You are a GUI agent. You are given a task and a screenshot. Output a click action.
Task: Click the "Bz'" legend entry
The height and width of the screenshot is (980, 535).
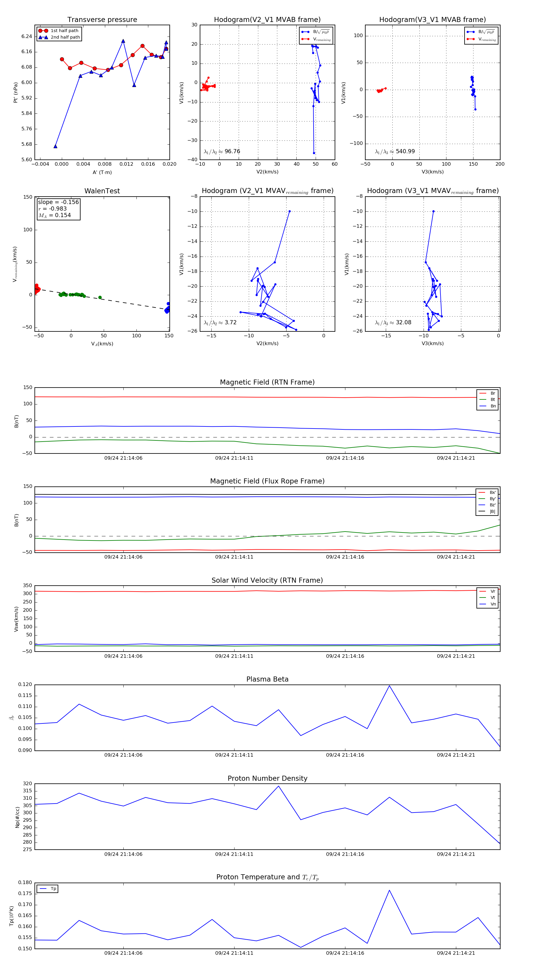pyautogui.click(x=487, y=505)
